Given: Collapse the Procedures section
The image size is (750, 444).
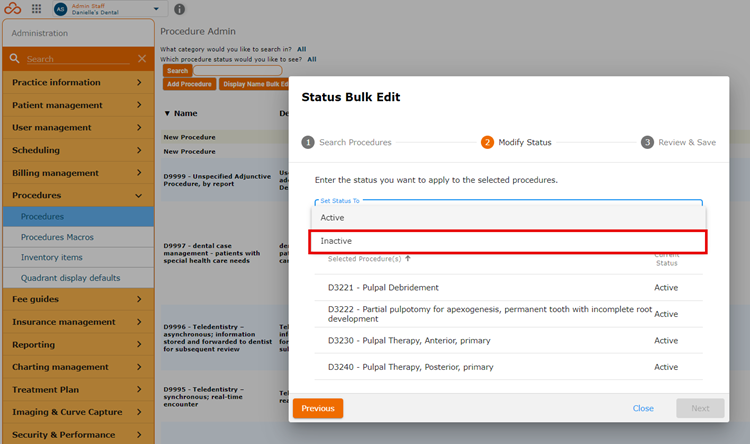Looking at the screenshot, I should (x=78, y=195).
